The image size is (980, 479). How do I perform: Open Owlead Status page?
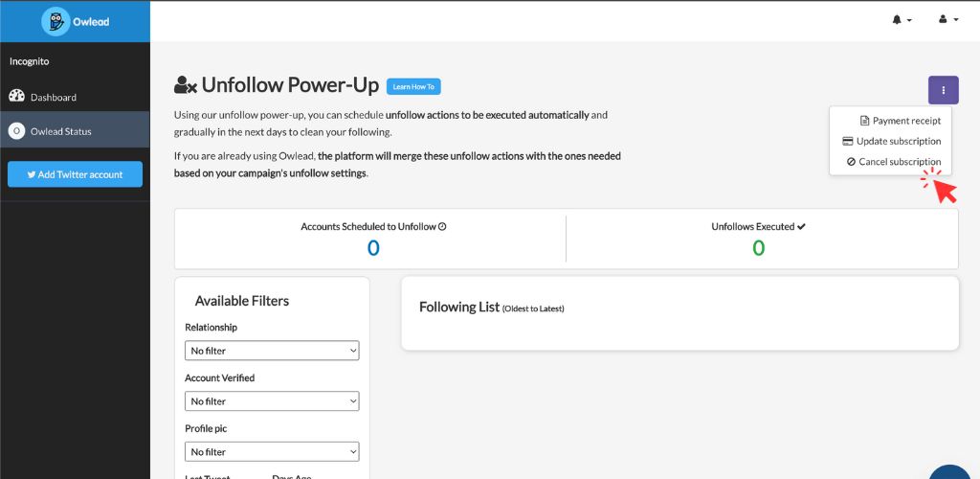coord(75,131)
